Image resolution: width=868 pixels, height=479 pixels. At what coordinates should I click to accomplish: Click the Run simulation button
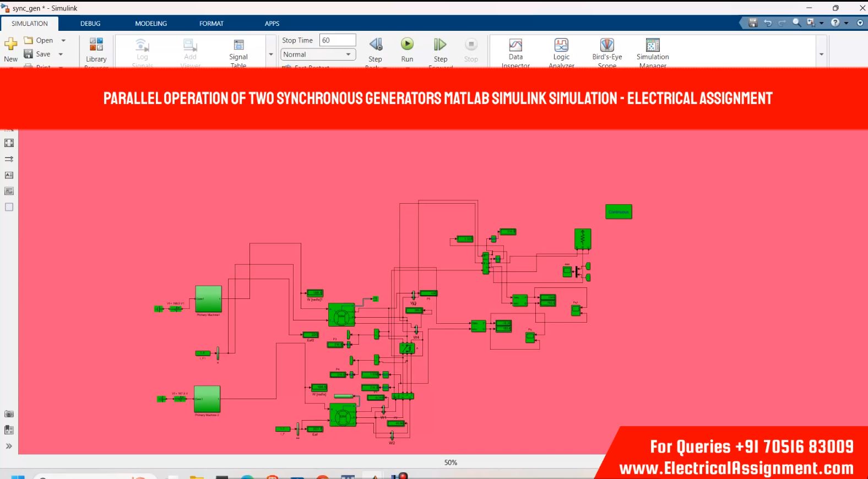407,45
